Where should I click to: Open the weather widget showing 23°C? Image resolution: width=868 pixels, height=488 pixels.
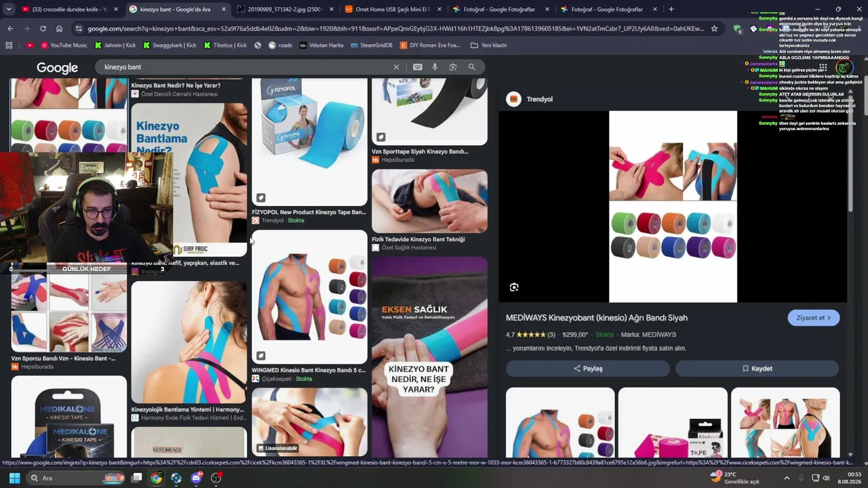click(735, 478)
